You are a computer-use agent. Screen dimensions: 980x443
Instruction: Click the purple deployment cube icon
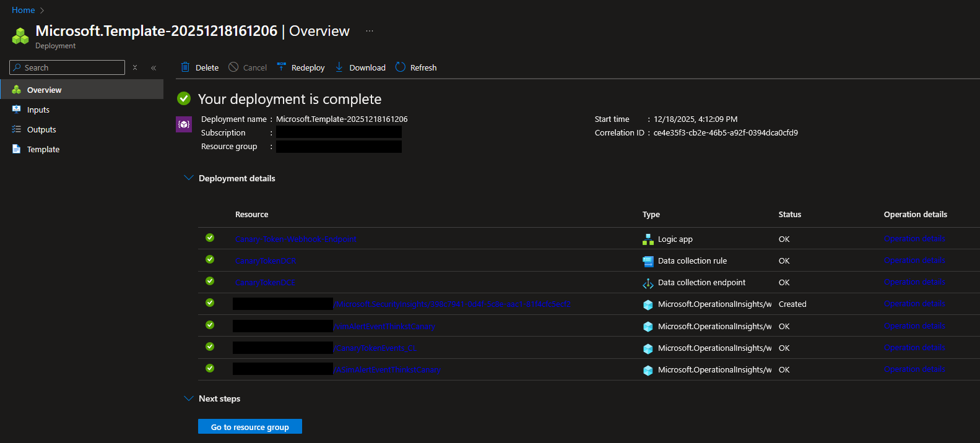coord(184,124)
